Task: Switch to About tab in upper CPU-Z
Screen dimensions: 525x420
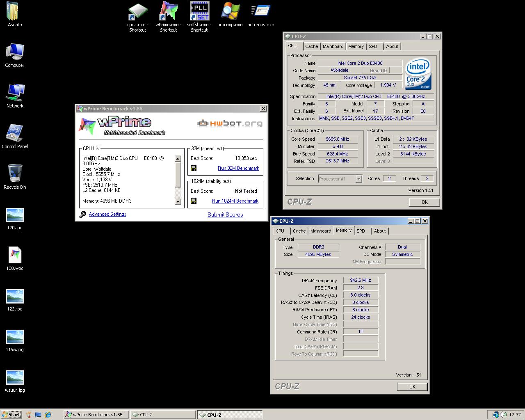Action: click(x=392, y=46)
